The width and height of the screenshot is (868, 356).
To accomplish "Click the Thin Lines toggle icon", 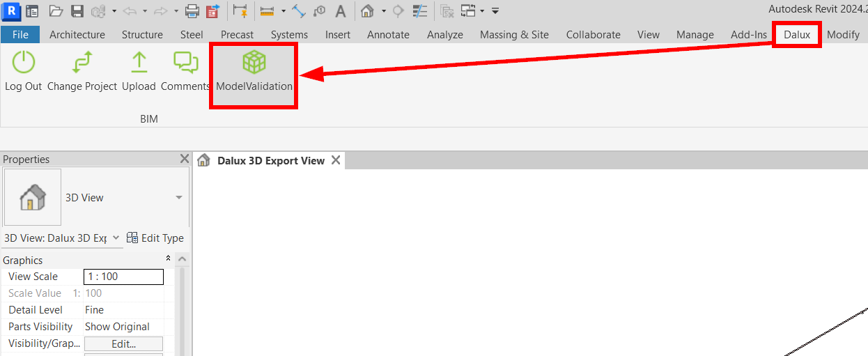I will tap(420, 11).
